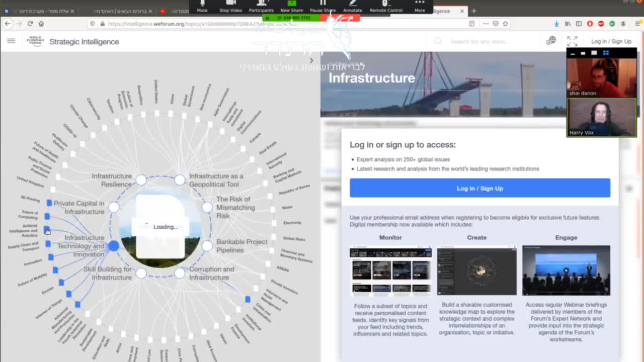Pause Share in the Zoom toolbar
Viewport: 644px width, 362px height.
tap(323, 6)
